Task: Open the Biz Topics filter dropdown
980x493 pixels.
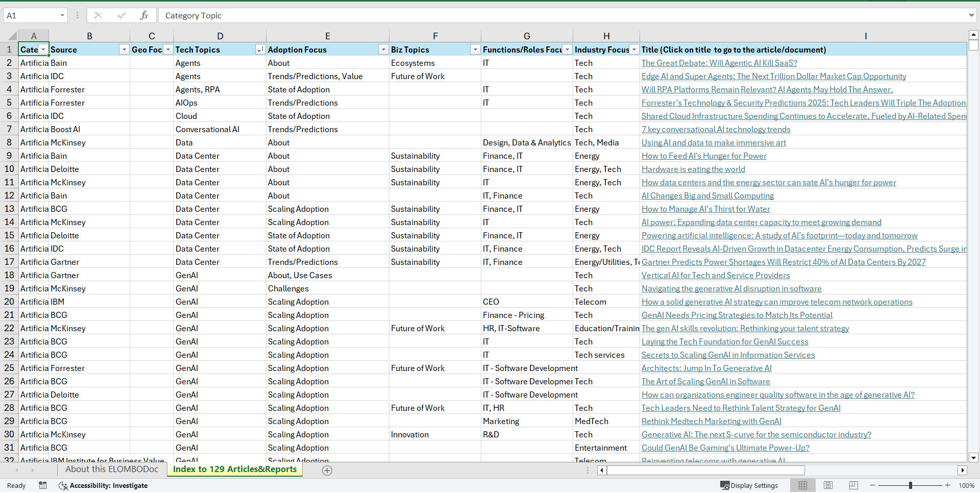Action: point(475,50)
